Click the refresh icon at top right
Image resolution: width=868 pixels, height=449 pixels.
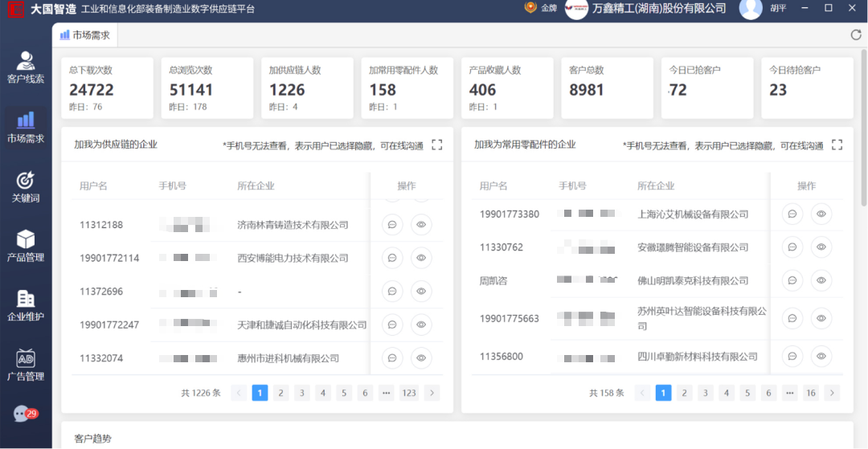click(856, 35)
